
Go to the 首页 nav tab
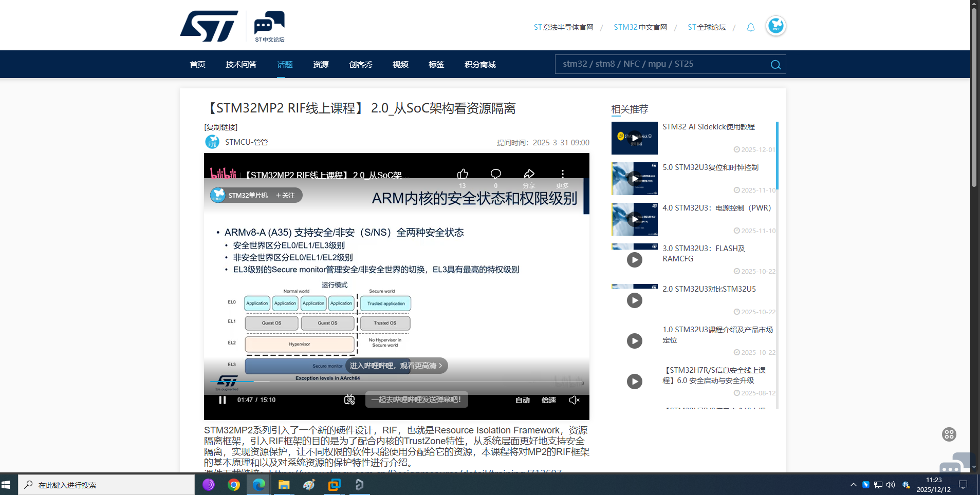tap(197, 65)
